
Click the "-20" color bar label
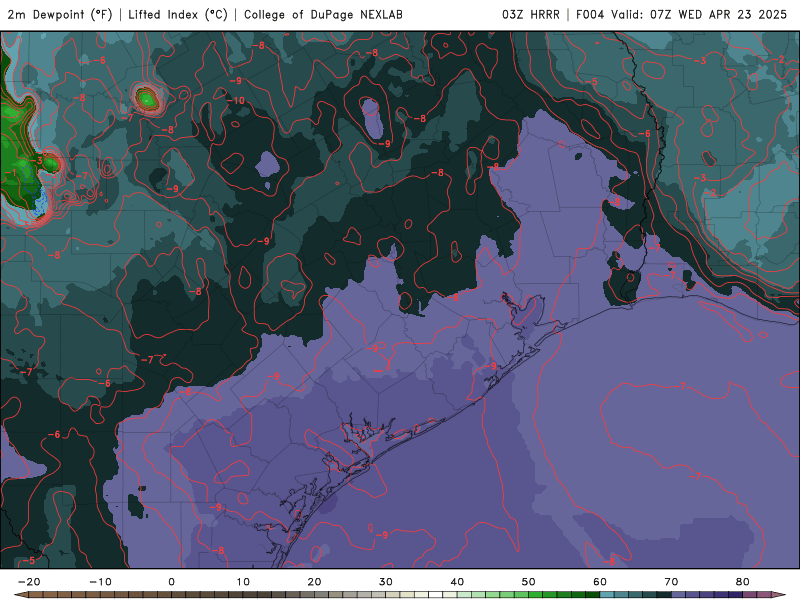pos(29,582)
